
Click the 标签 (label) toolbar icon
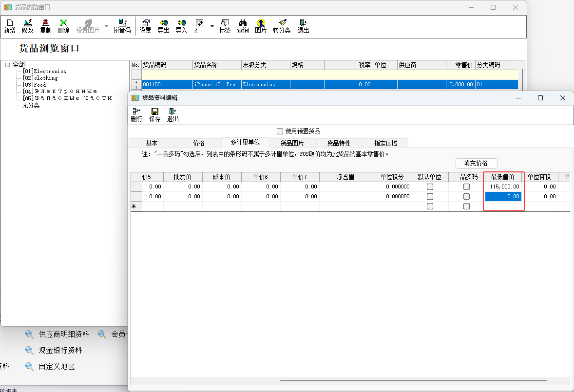click(225, 26)
